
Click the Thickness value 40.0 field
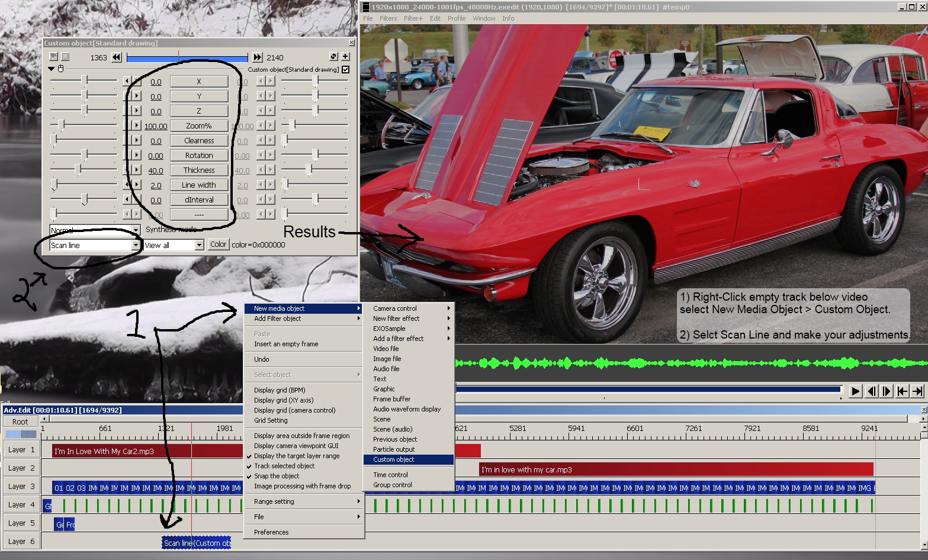coord(156,170)
